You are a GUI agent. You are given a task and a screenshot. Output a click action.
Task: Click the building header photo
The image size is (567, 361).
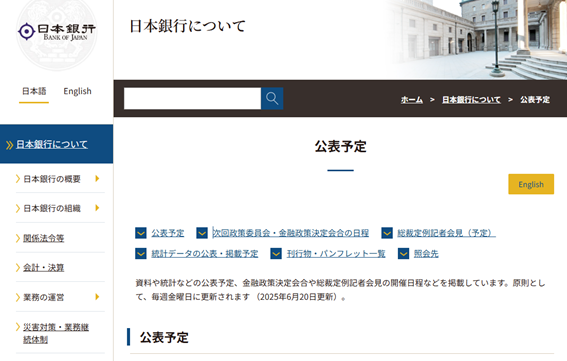pos(477,39)
